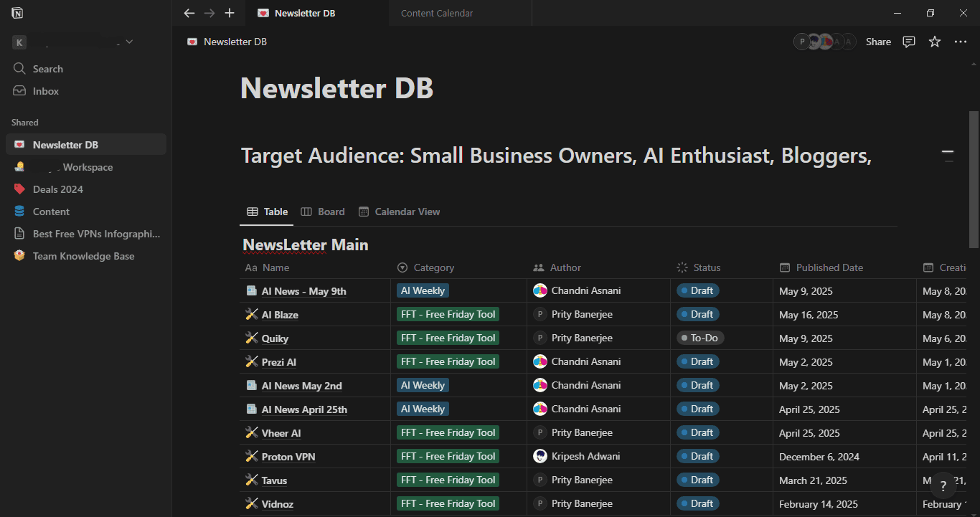Open Search in the sidebar
This screenshot has height=517, width=980.
pyautogui.click(x=47, y=69)
